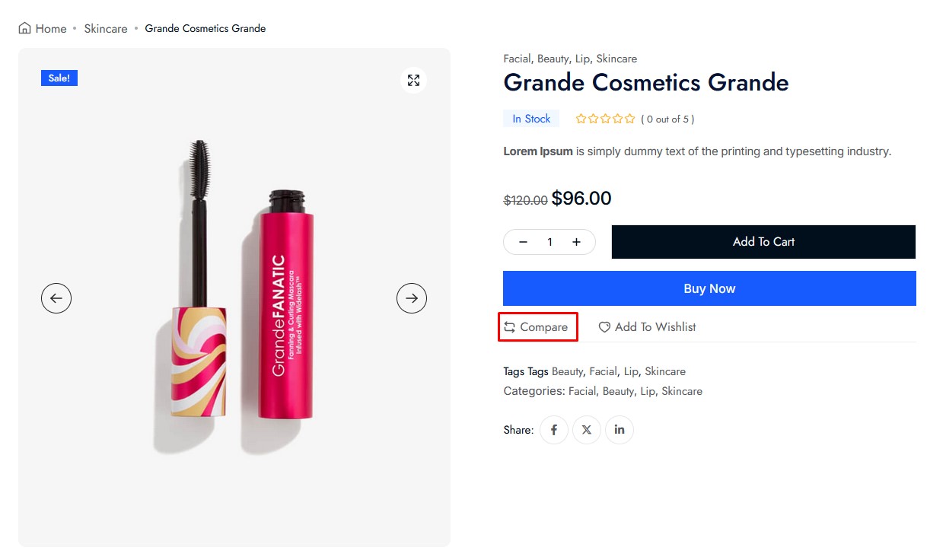The width and height of the screenshot is (946, 560).
Task: Click the Facial category above title
Action: point(517,59)
